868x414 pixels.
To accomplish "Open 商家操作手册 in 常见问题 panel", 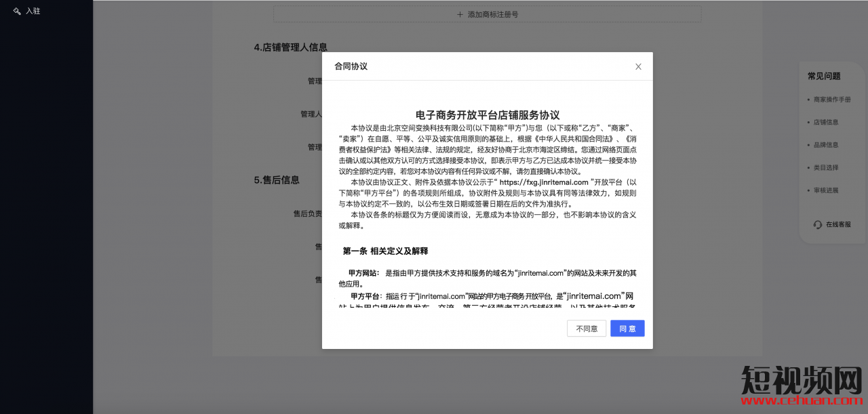I will pyautogui.click(x=832, y=100).
